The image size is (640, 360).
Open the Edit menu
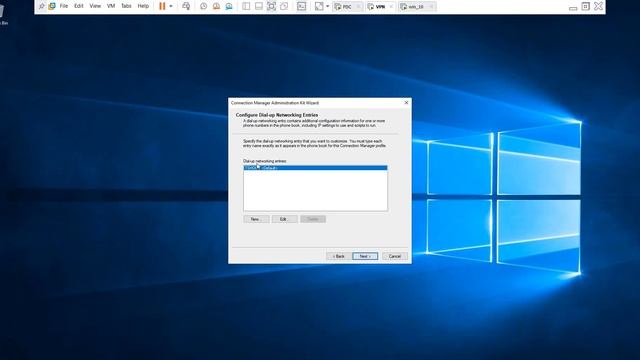(79, 6)
